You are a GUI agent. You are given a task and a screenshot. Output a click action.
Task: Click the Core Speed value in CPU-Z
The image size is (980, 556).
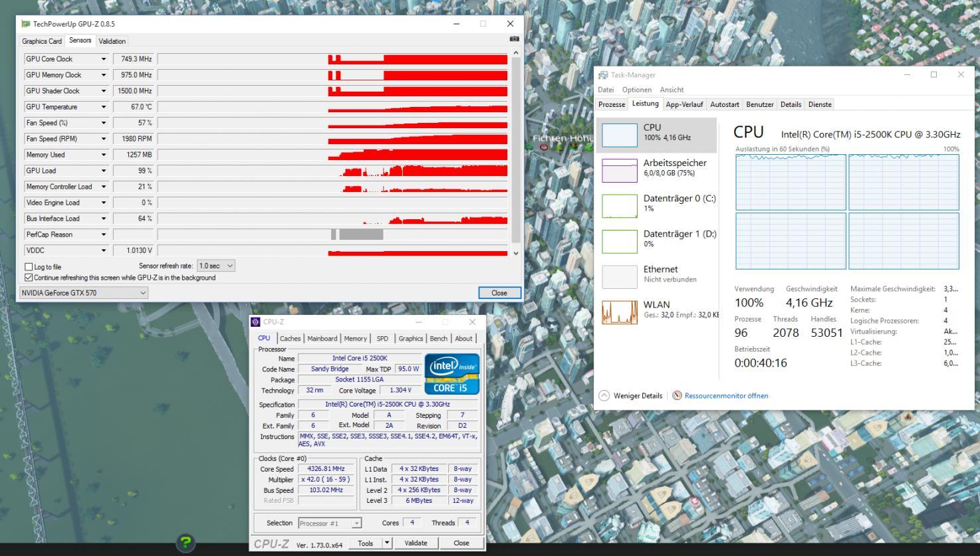click(x=326, y=469)
